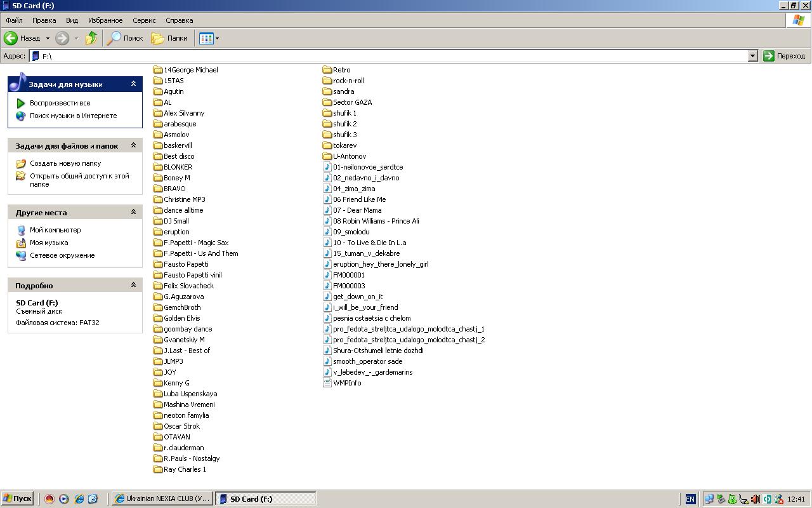The height and width of the screenshot is (508, 812).
Task: Select the '07 - Dear Mama' audio file icon
Action: 327,210
